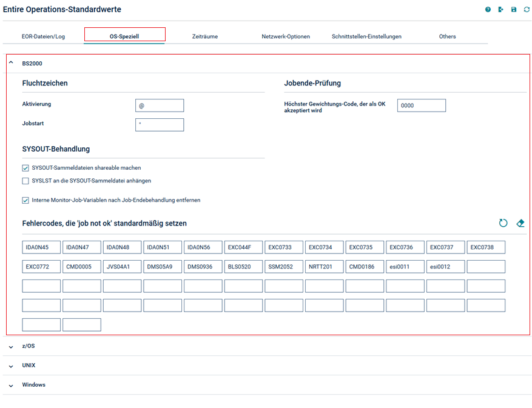Click the CMD0005 error code field

pyautogui.click(x=82, y=267)
